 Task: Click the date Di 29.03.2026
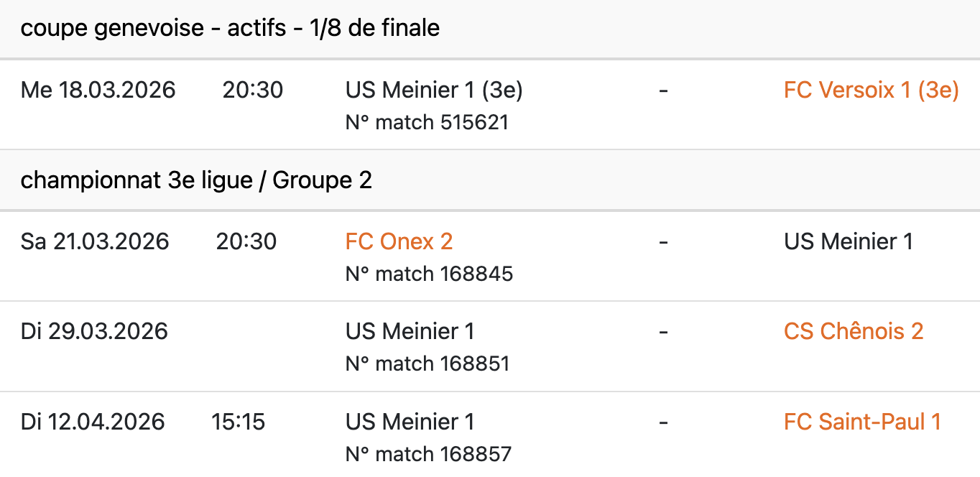tap(94, 331)
